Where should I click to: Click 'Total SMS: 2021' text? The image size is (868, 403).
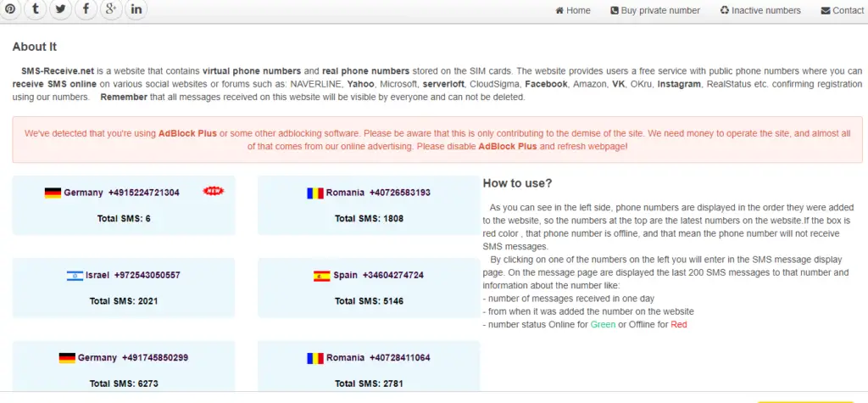tap(124, 301)
